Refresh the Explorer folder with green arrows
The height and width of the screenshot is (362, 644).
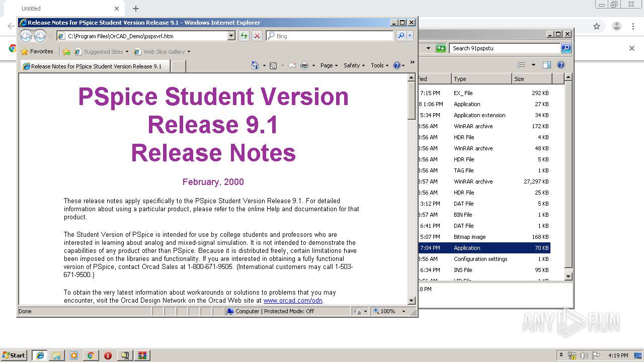pos(441,48)
